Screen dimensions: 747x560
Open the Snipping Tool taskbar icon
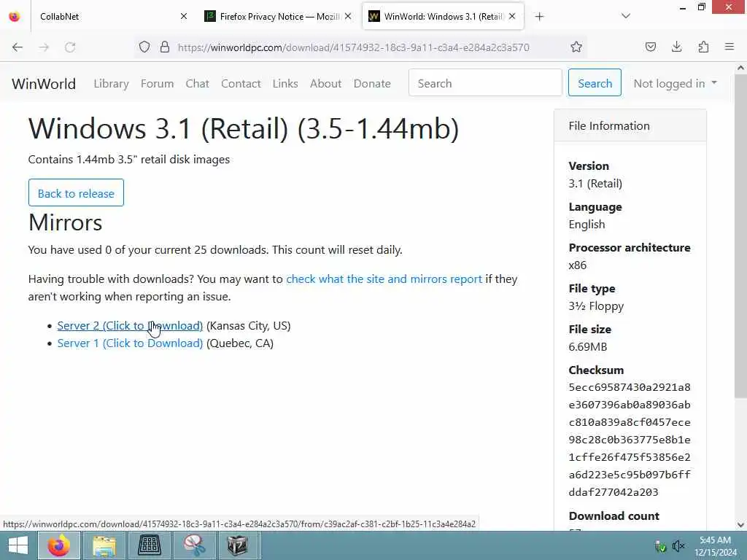click(194, 545)
